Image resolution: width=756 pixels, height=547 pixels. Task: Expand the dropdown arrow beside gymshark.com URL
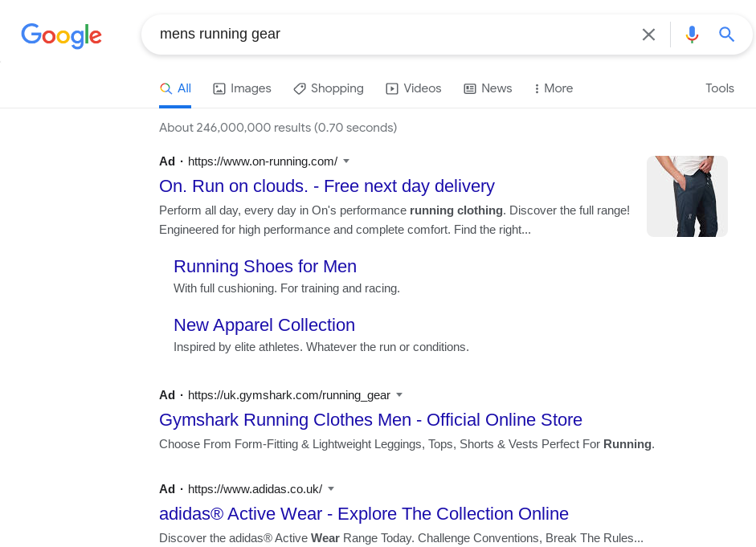(x=398, y=394)
